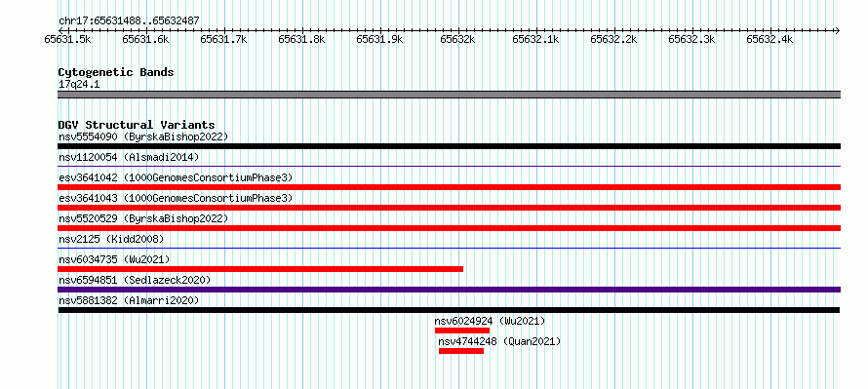Open the nsv6034735 (Wu2021) label
This screenshot has height=389, width=868.
(114, 259)
